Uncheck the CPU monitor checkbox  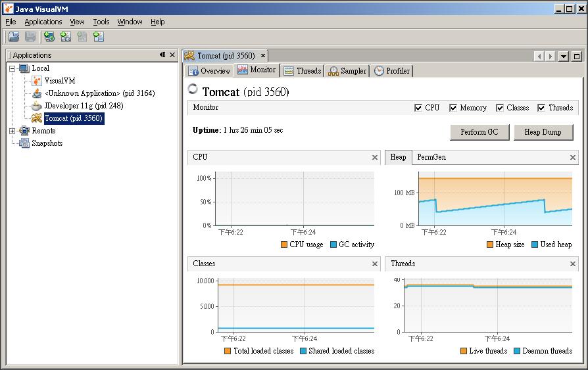coord(418,108)
